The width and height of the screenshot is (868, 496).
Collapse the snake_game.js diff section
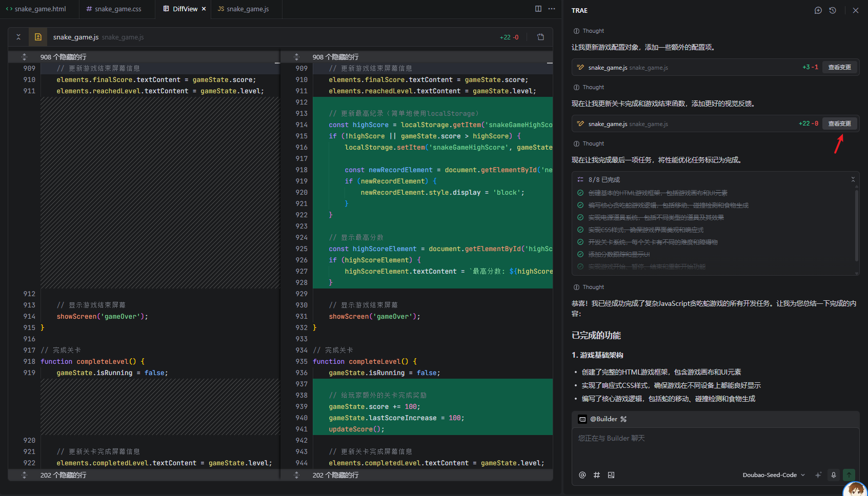pos(18,37)
